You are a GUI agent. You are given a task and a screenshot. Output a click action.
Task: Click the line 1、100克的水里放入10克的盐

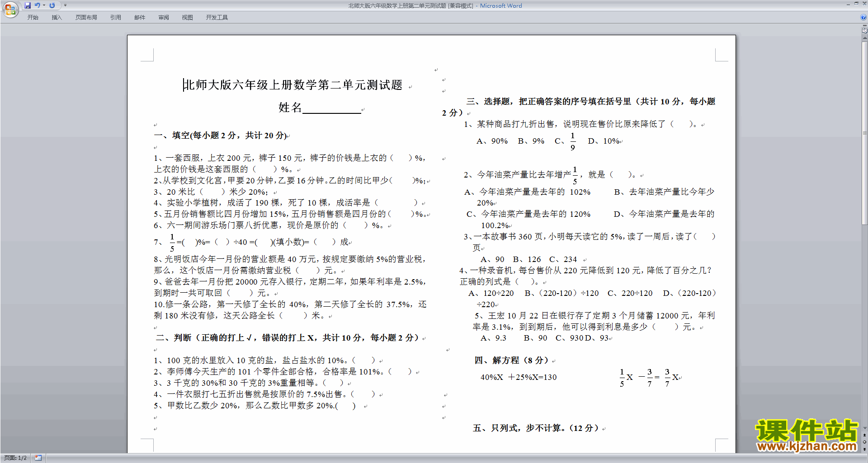[264, 360]
